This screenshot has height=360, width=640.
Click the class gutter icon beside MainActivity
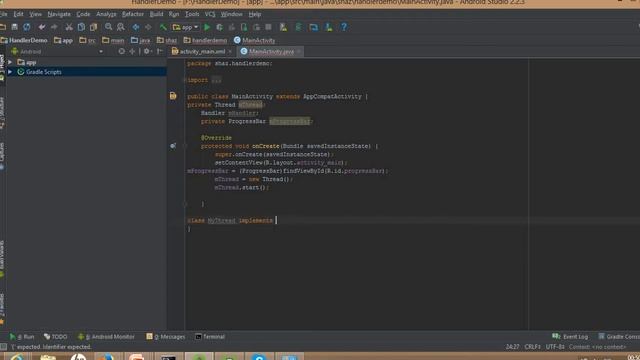[173, 96]
